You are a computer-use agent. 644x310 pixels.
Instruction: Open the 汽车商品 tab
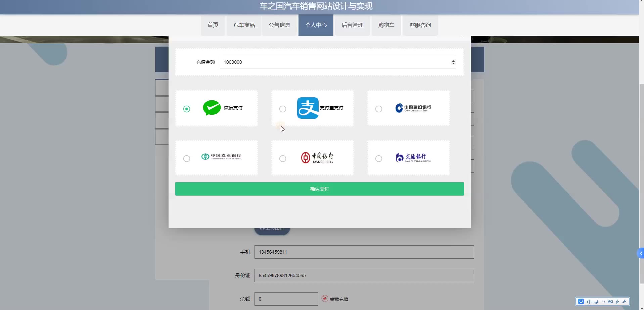coord(244,25)
